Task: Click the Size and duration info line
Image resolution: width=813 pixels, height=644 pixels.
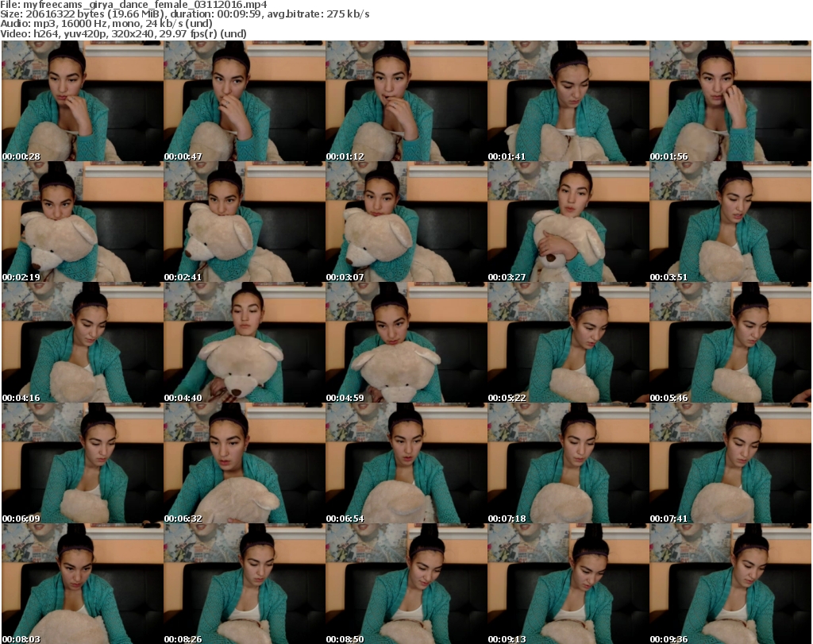Action: point(185,14)
